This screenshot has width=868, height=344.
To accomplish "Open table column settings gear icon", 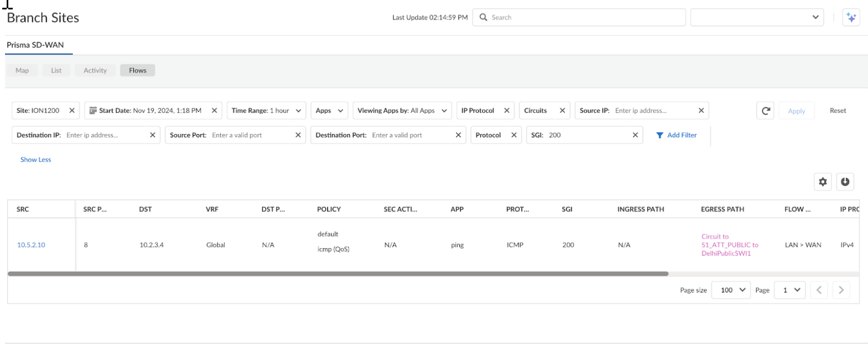I will click(x=823, y=182).
